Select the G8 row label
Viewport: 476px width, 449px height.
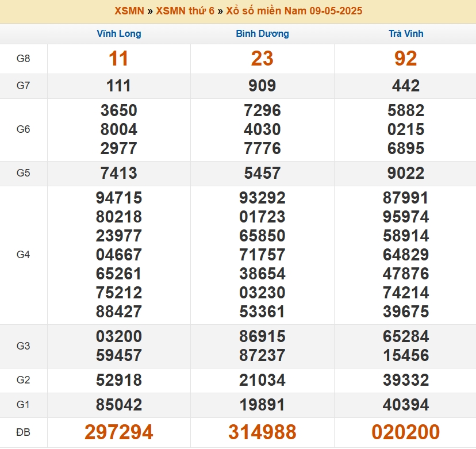coord(24,58)
